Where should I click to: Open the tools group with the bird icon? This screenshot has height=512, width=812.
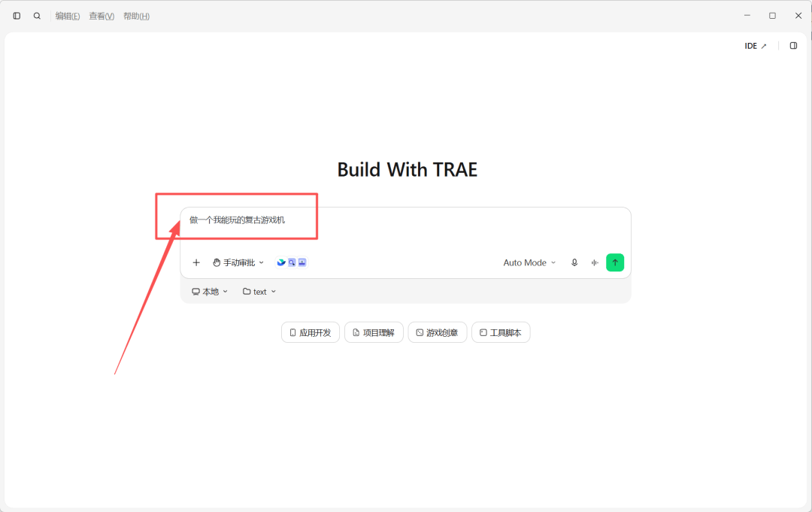pyautogui.click(x=292, y=262)
